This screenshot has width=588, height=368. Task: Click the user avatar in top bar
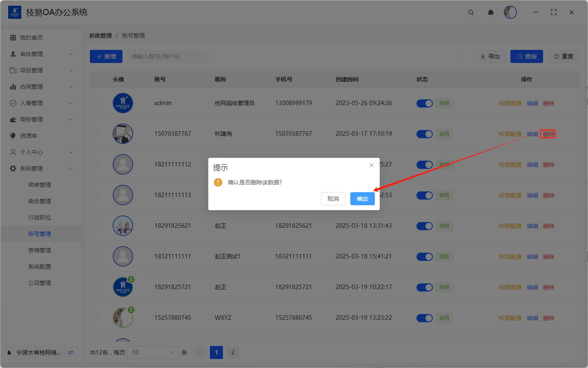tap(510, 12)
